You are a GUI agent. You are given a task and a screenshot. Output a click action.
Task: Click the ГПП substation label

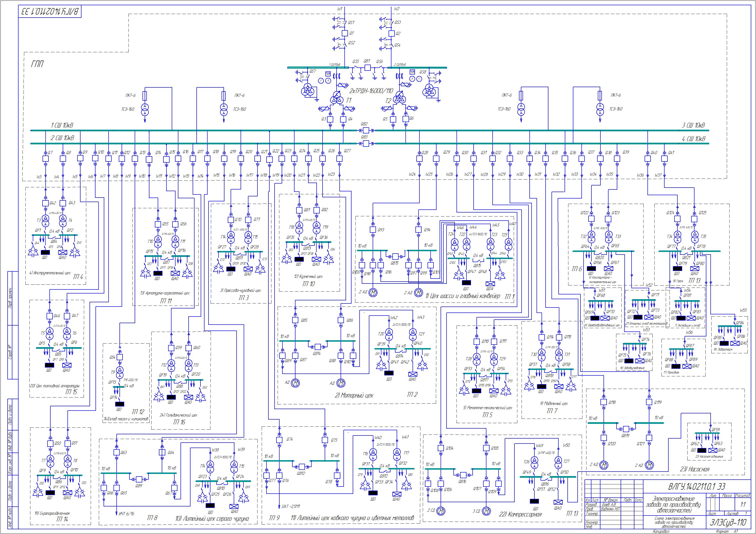point(38,64)
